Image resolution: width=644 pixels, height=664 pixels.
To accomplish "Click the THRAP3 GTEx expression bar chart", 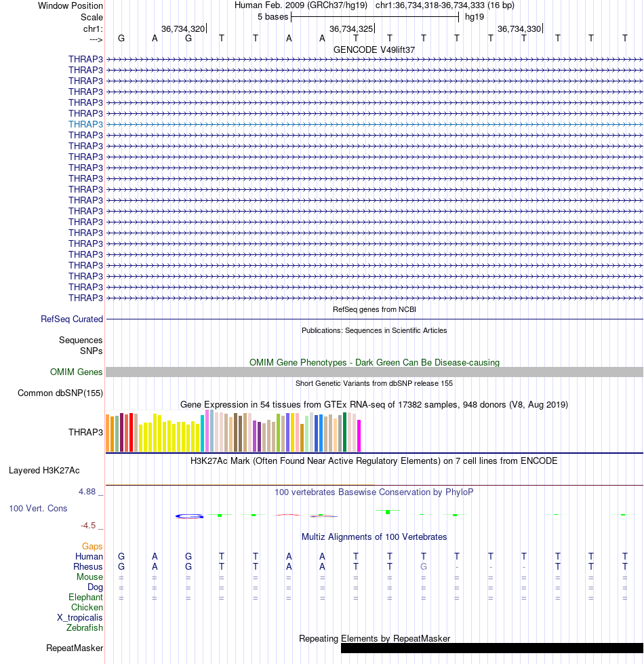I will (x=233, y=431).
